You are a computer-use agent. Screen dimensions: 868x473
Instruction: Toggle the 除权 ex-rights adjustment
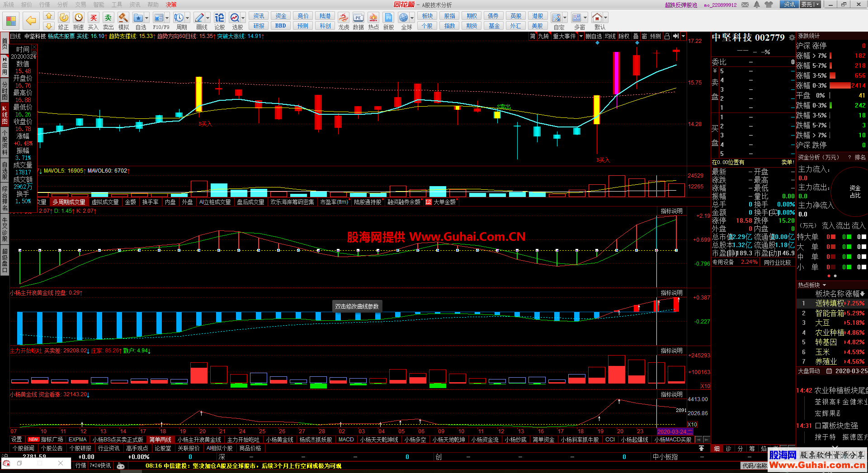click(624, 36)
